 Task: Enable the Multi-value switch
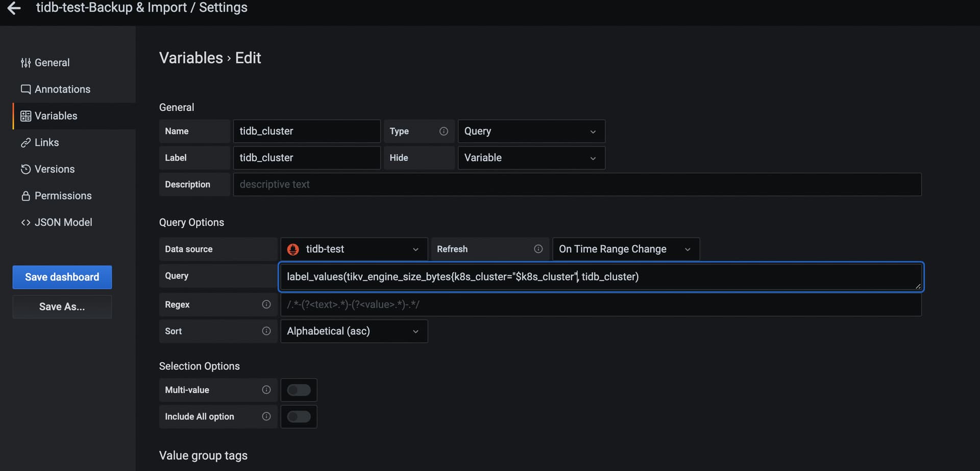(x=299, y=390)
